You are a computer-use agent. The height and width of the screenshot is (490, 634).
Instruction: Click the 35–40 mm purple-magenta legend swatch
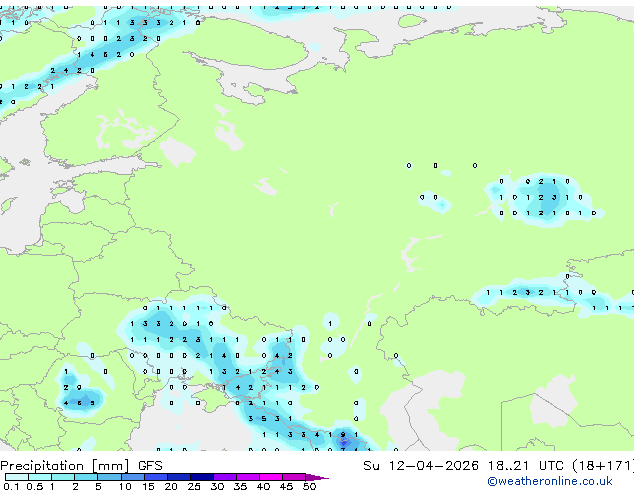(x=248, y=477)
